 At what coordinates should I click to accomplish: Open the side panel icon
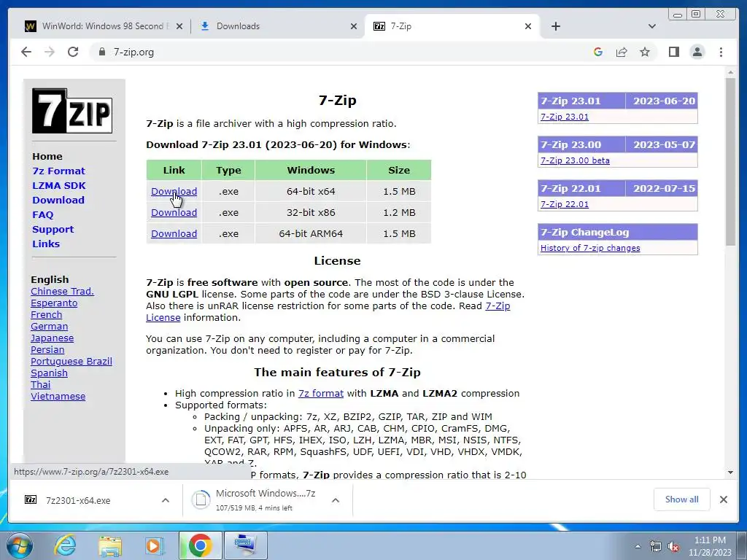point(673,52)
